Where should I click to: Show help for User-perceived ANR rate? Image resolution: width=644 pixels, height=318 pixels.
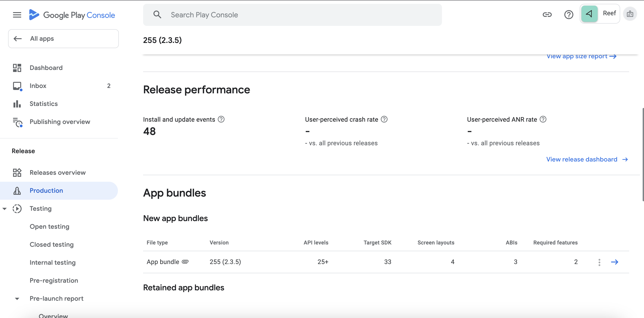(x=543, y=119)
